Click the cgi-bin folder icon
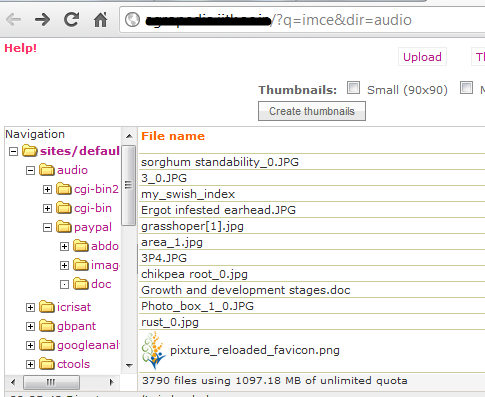485x397 pixels. (64, 208)
